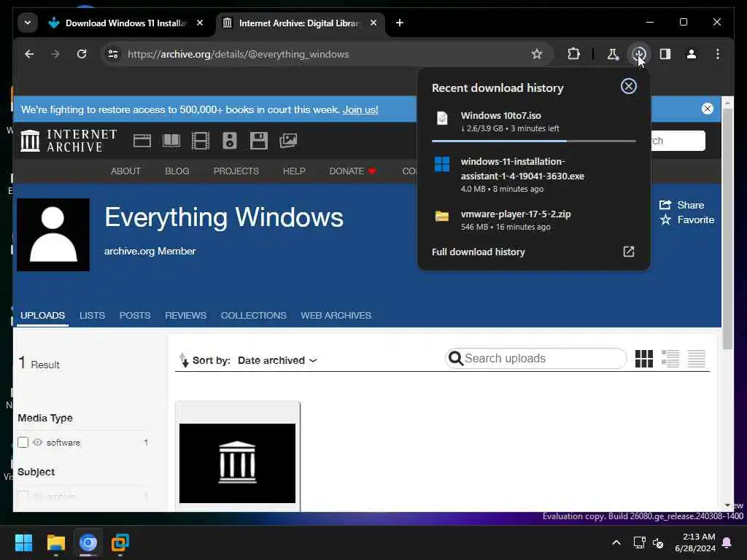Click Full download history
The height and width of the screenshot is (560, 747).
[479, 252]
